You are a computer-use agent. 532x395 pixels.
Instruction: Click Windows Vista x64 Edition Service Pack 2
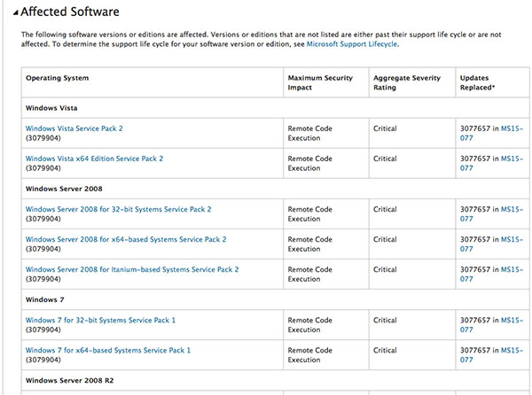coord(94,159)
